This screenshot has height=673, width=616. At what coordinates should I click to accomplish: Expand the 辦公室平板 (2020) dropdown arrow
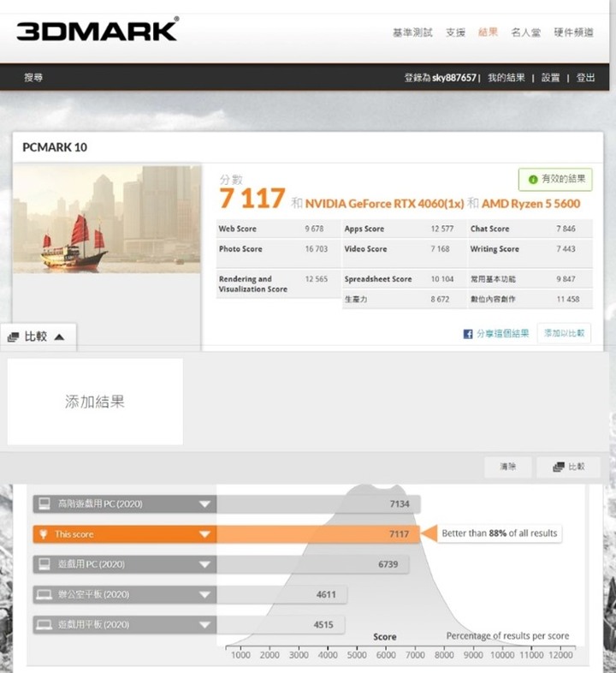pyautogui.click(x=204, y=594)
